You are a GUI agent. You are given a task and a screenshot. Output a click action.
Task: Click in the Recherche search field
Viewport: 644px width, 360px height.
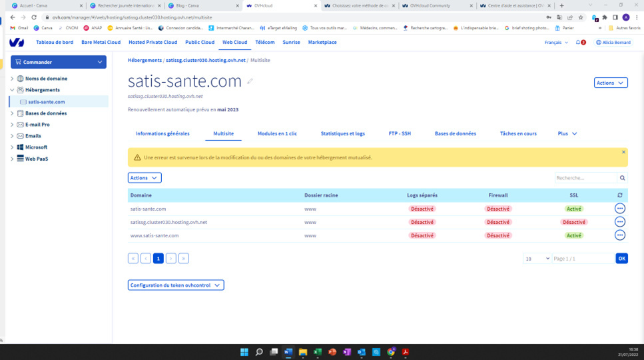(585, 178)
